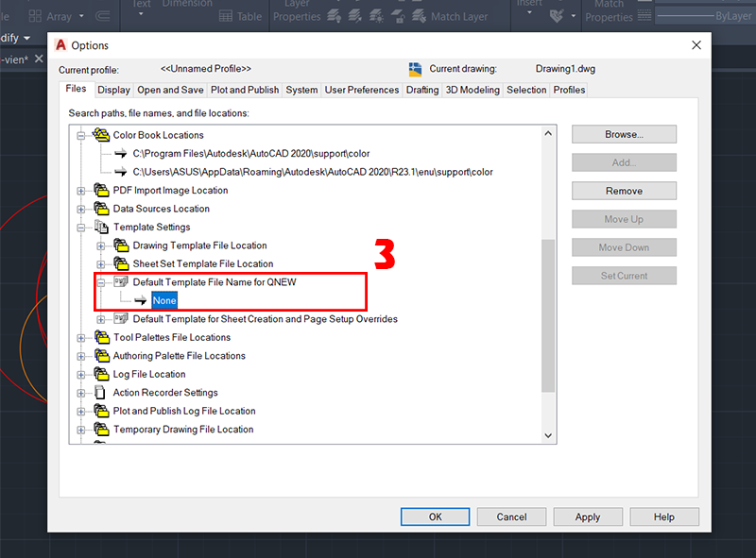Click the Action Recorder Settings page icon
The width and height of the screenshot is (756, 558).
[x=100, y=393]
